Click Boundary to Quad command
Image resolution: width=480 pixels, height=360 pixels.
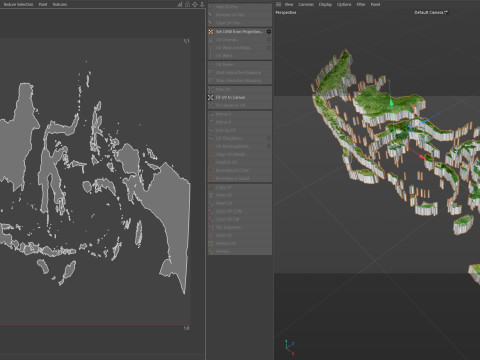tap(240, 178)
